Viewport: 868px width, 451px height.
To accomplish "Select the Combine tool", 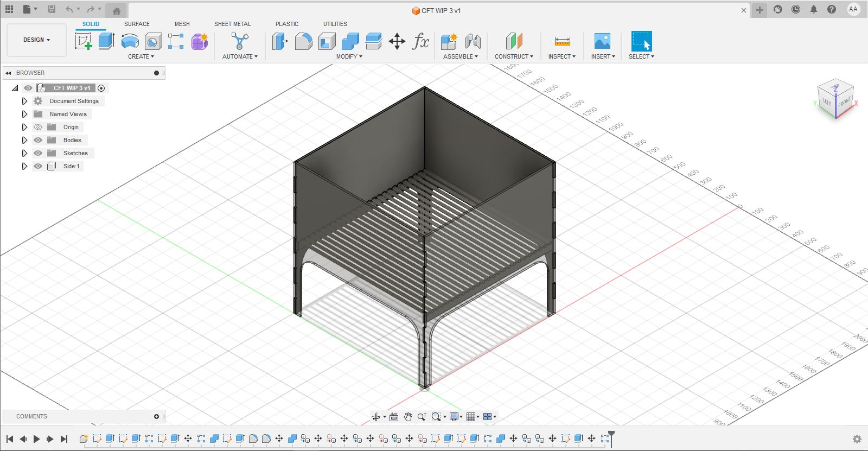I will pos(350,41).
